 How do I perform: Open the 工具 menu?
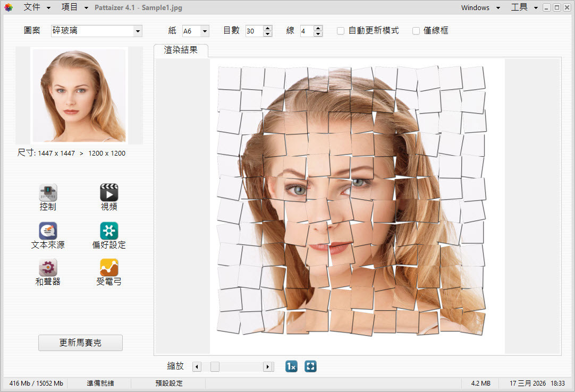coord(523,7)
